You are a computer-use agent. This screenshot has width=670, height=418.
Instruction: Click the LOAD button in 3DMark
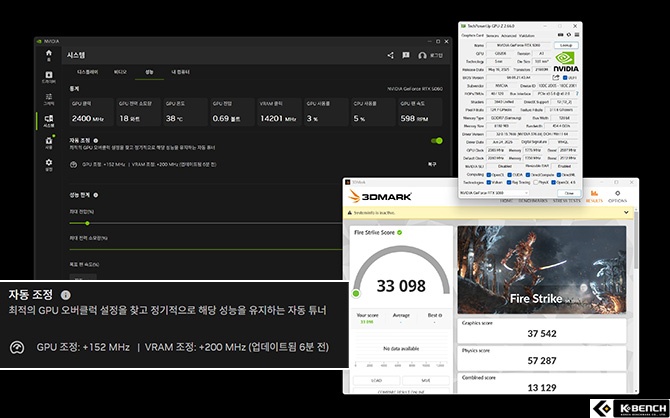coord(376,380)
